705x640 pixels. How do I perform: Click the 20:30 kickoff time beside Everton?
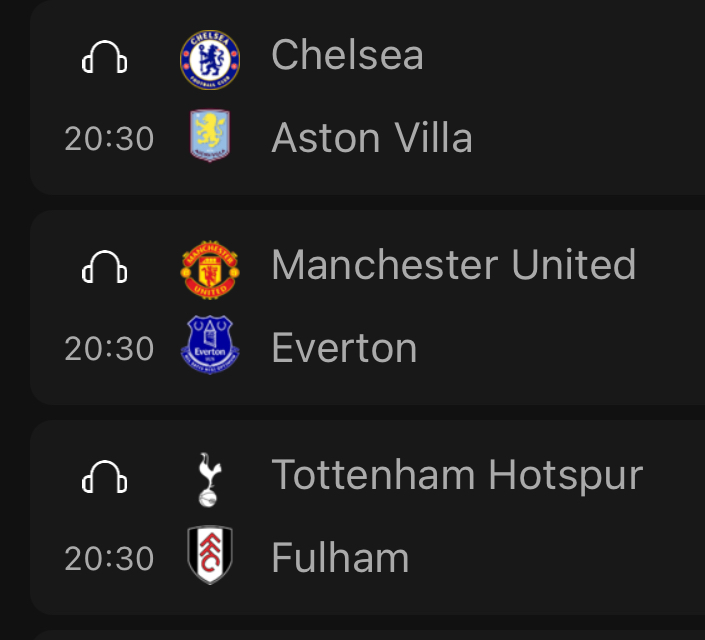pos(109,349)
